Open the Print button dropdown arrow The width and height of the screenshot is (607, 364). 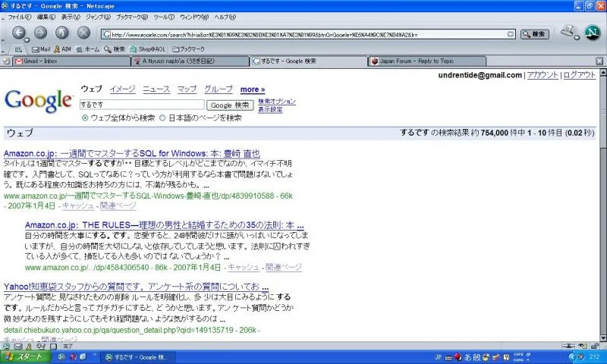577,37
